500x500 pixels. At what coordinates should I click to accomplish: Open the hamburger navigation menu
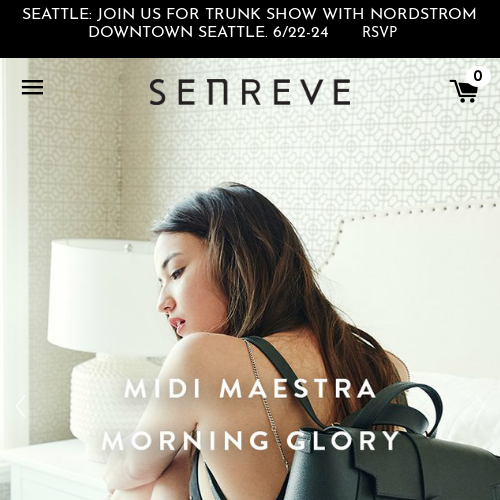tap(32, 87)
